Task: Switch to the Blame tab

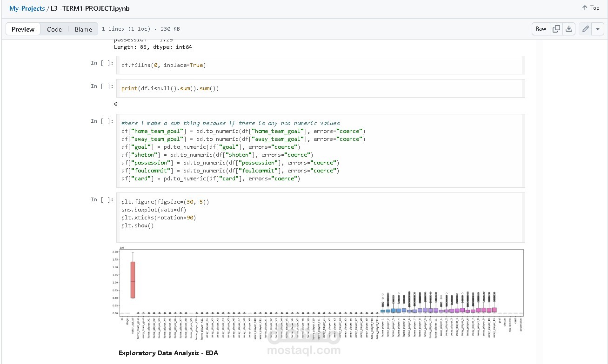Action: click(x=83, y=29)
